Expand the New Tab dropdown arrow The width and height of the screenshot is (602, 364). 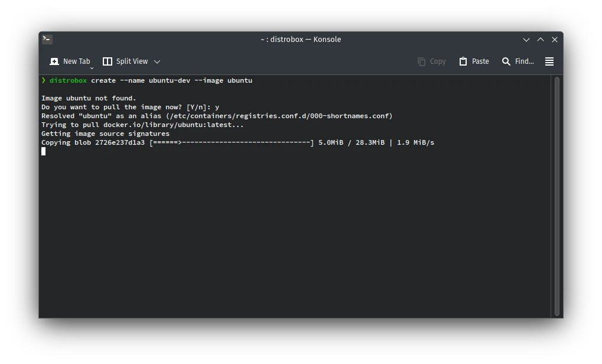coord(92,68)
